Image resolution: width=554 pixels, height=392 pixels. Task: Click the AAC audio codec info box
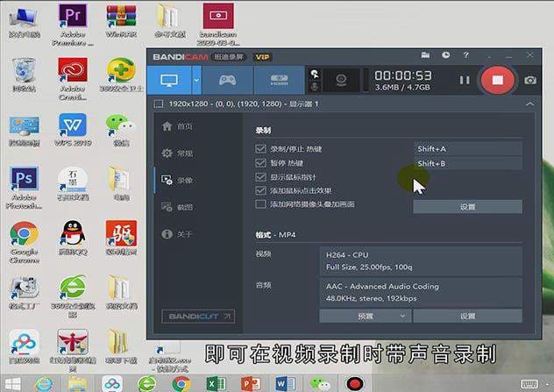[x=421, y=292]
